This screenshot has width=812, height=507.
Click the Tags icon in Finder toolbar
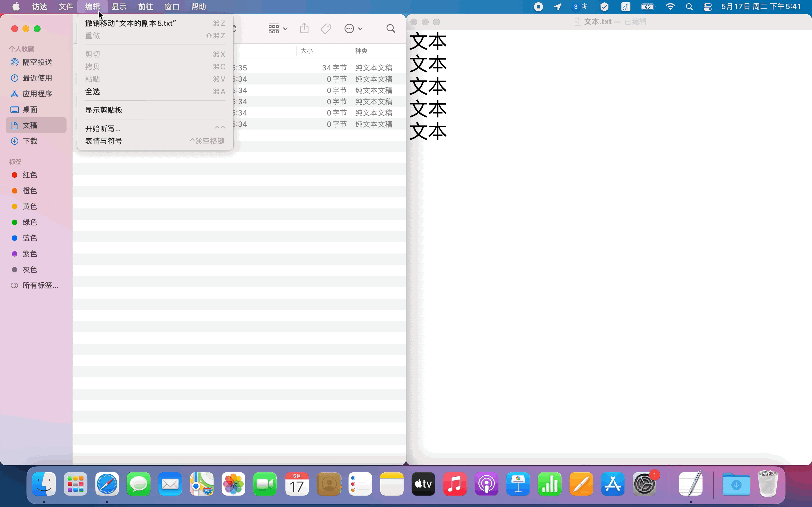pyautogui.click(x=326, y=28)
